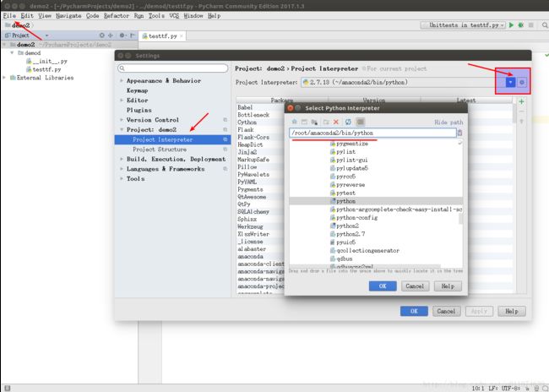Click the path history icon beside path field
The image size is (549, 392).
coord(459,133)
